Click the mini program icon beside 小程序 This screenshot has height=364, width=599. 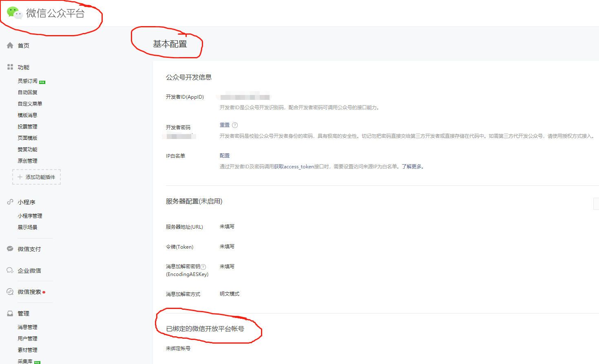tap(10, 202)
